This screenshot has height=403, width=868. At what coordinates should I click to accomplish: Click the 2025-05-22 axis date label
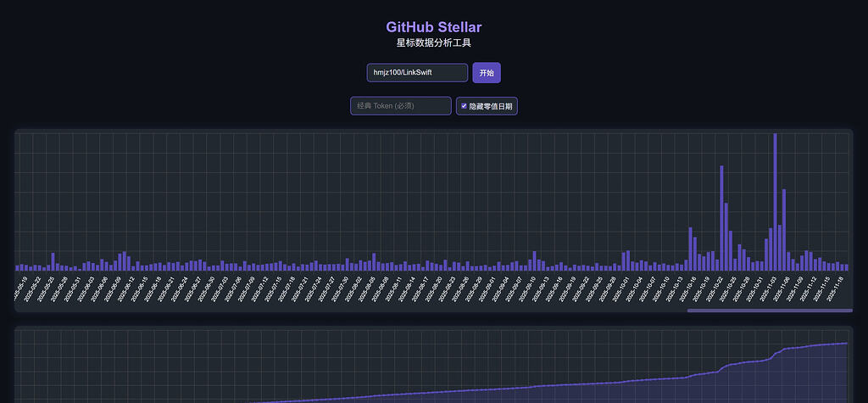pos(31,288)
